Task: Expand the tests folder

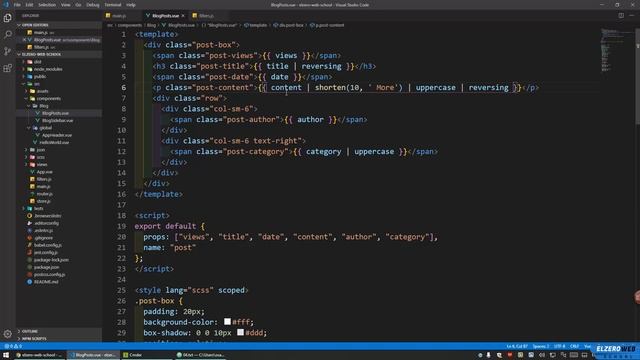Action: (x=59, y=209)
